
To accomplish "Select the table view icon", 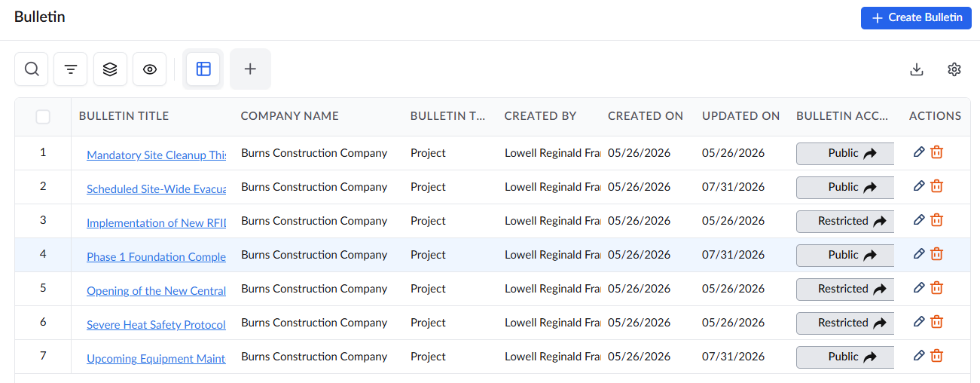I will pos(203,69).
